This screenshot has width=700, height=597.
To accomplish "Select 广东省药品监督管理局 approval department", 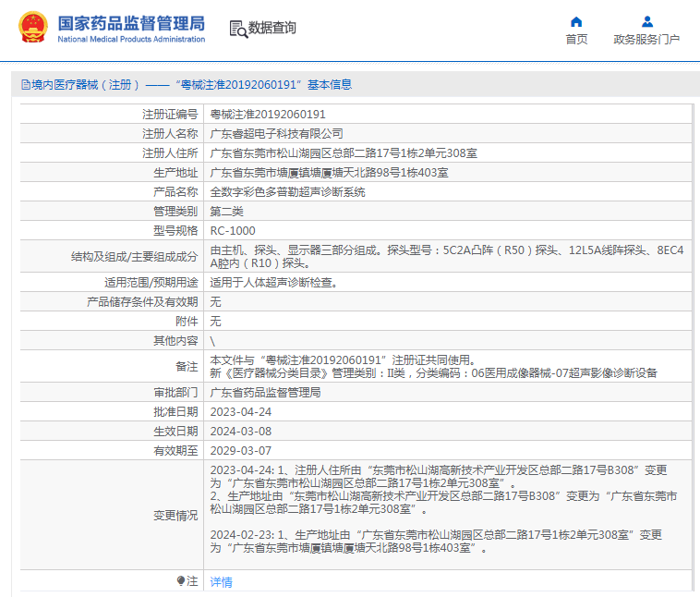I will pos(265,393).
